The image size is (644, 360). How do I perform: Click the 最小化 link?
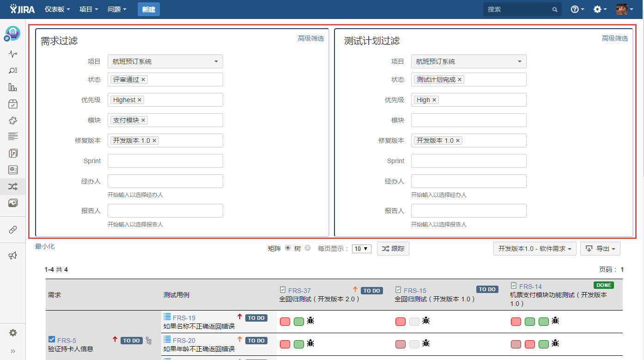[45, 246]
